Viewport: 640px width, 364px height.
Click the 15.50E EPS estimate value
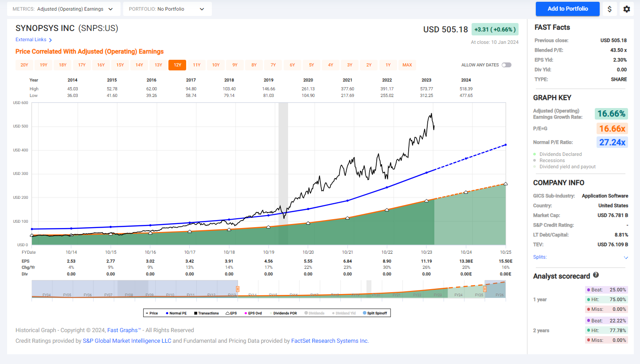pos(505,261)
